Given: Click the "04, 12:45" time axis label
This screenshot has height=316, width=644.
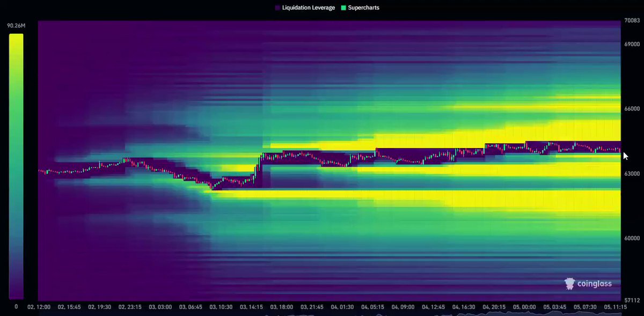Looking at the screenshot, I should (434, 307).
